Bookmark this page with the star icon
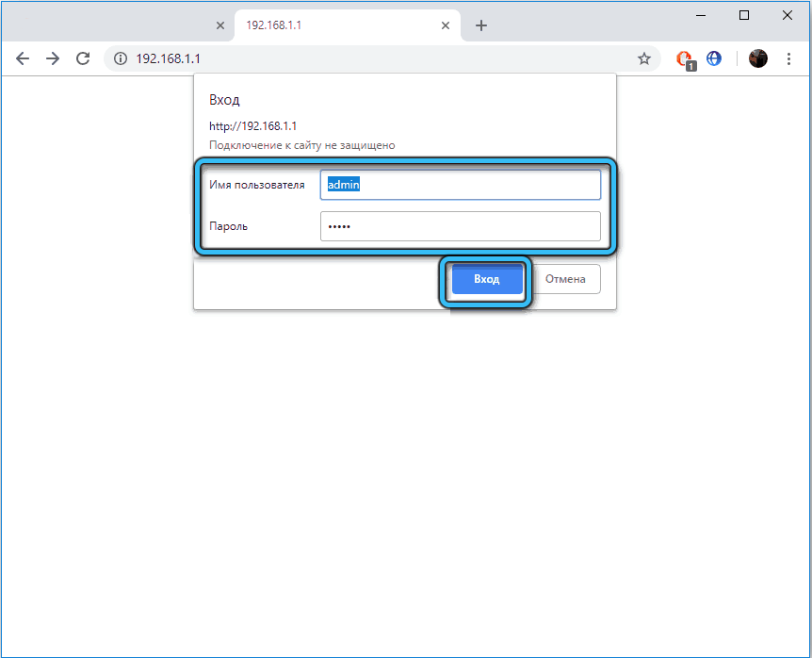This screenshot has height=658, width=812. pyautogui.click(x=644, y=58)
